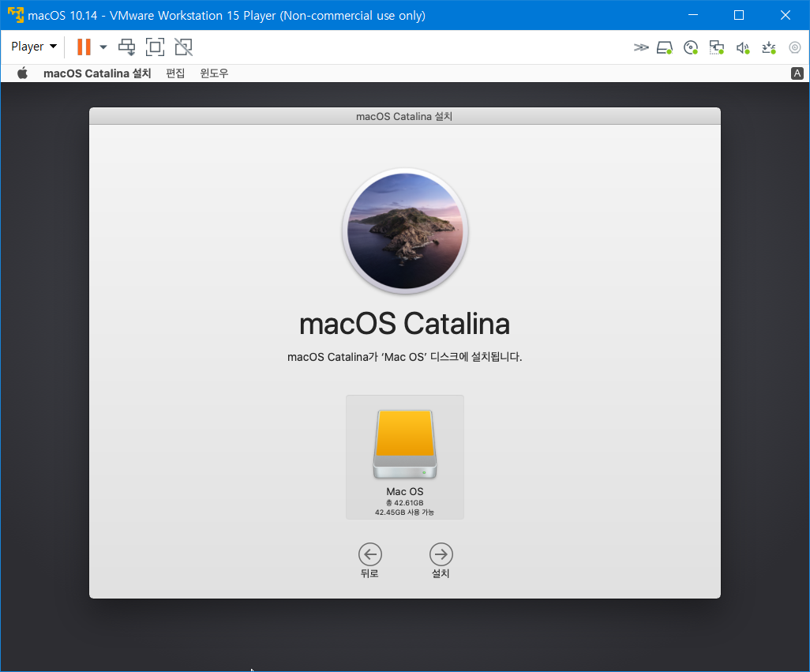Viewport: 810px width, 672px height.
Task: Start installation with the 설치 button
Action: 441,561
